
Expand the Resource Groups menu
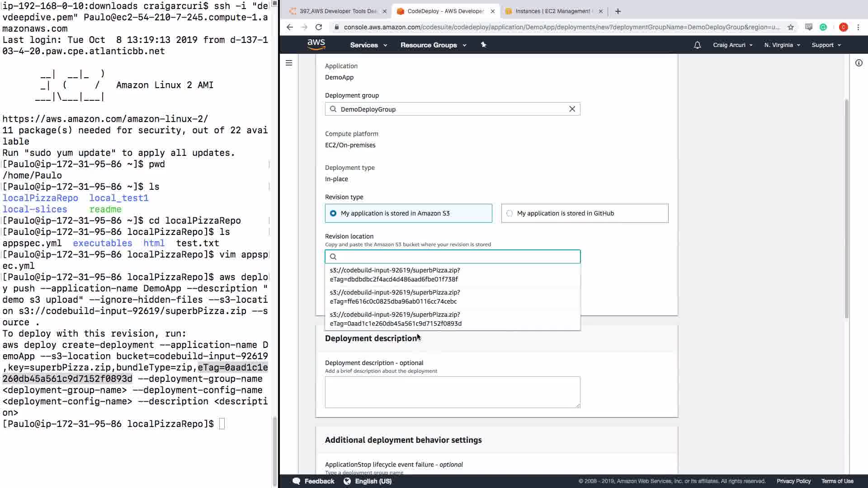tap(433, 45)
